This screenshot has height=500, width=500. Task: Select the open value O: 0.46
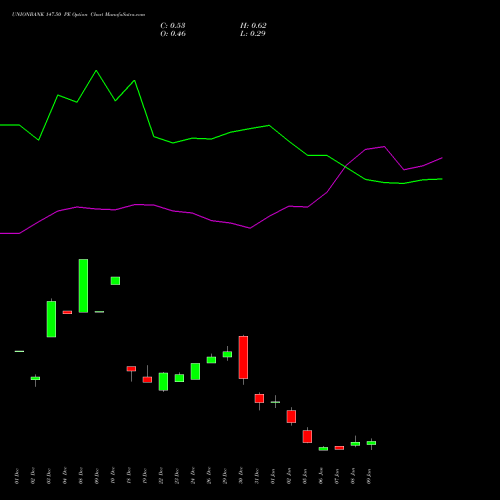(173, 34)
